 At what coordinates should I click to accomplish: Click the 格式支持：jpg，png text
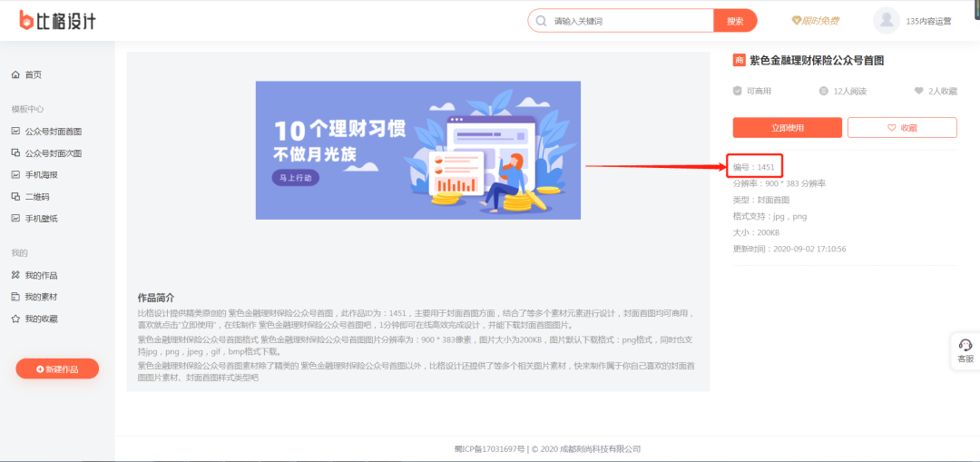coord(770,216)
